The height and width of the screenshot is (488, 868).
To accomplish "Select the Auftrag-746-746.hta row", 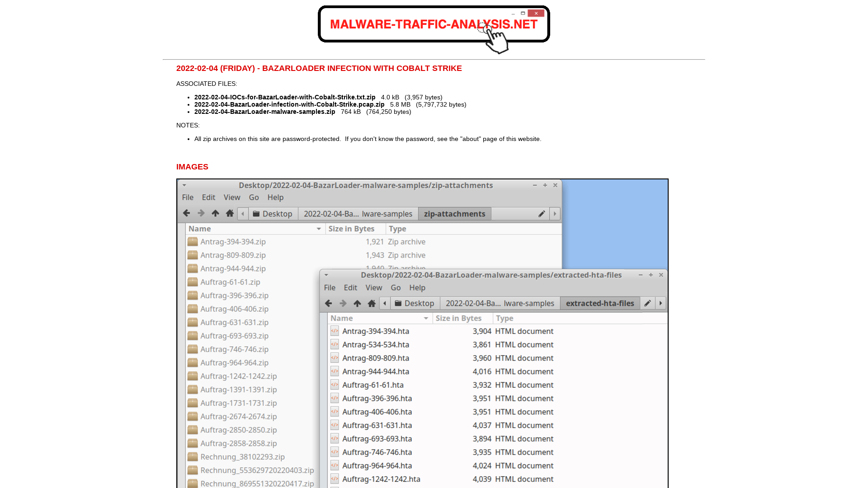I will (x=497, y=452).
